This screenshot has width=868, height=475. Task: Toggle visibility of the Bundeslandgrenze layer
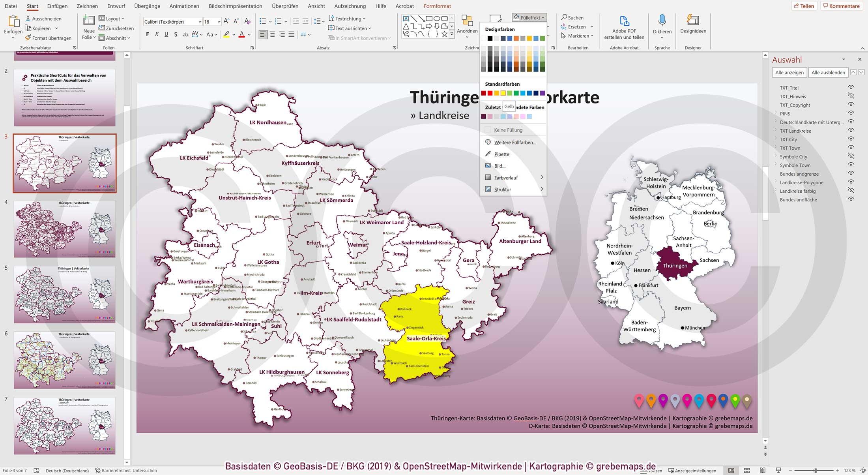(851, 174)
